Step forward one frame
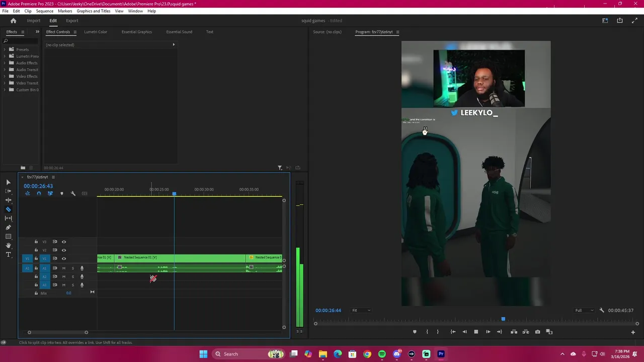Image resolution: width=644 pixels, height=362 pixels. 488,332
